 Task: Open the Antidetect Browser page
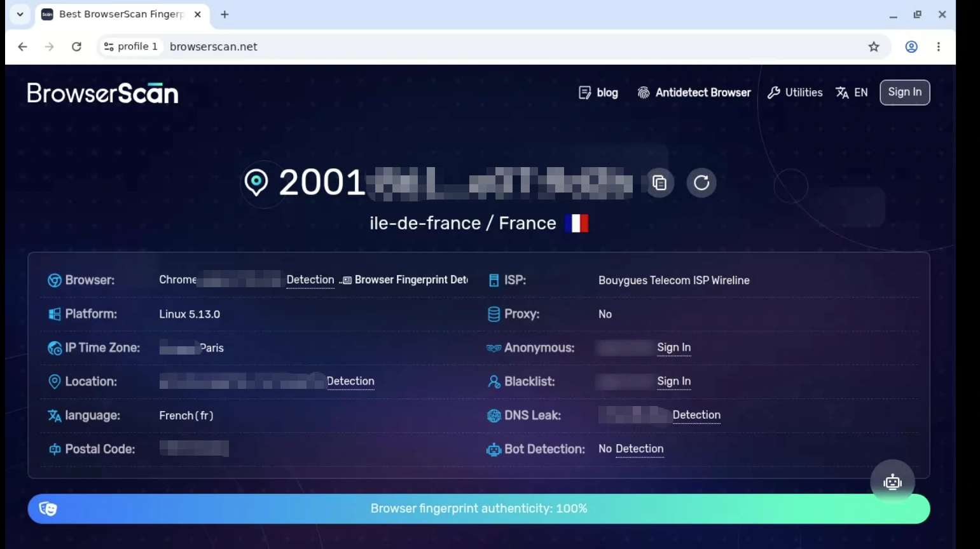click(x=694, y=93)
